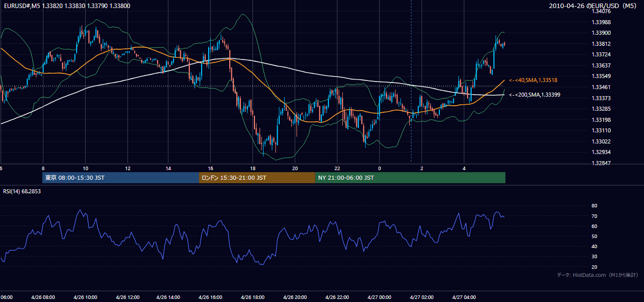Click bottom time label 4/26 20:00
Screen dimensions: 644x302
point(295,297)
